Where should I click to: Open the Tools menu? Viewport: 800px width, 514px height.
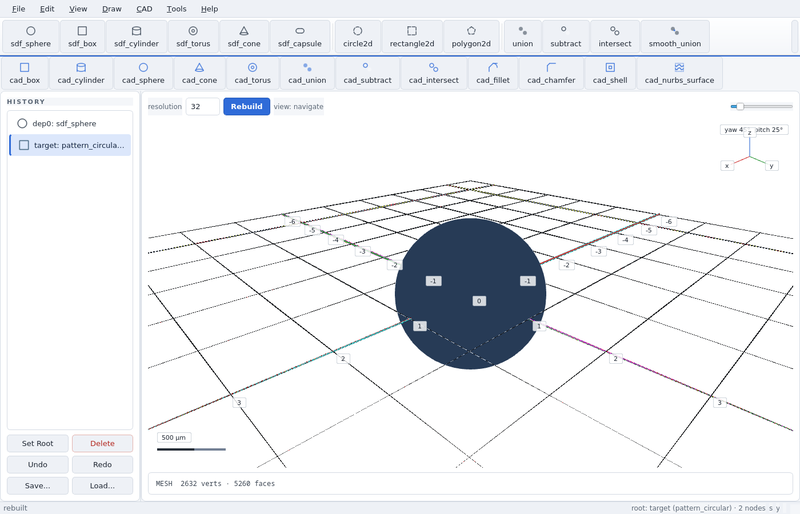pos(176,9)
